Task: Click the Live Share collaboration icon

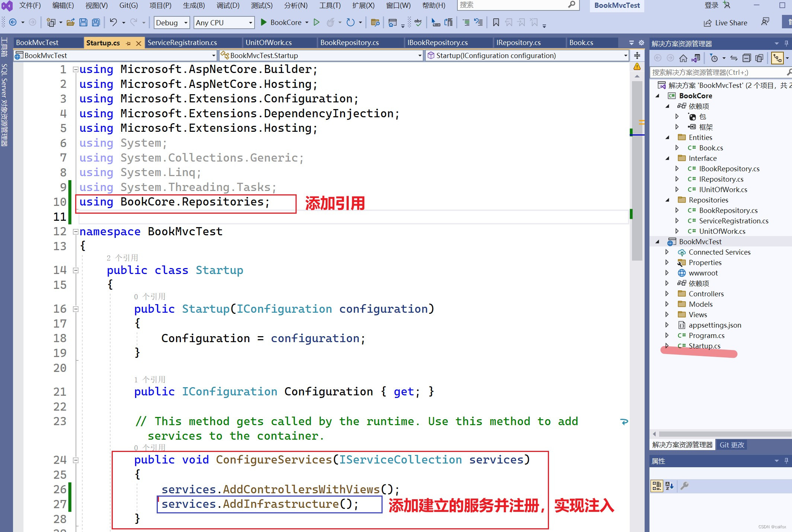Action: click(708, 22)
